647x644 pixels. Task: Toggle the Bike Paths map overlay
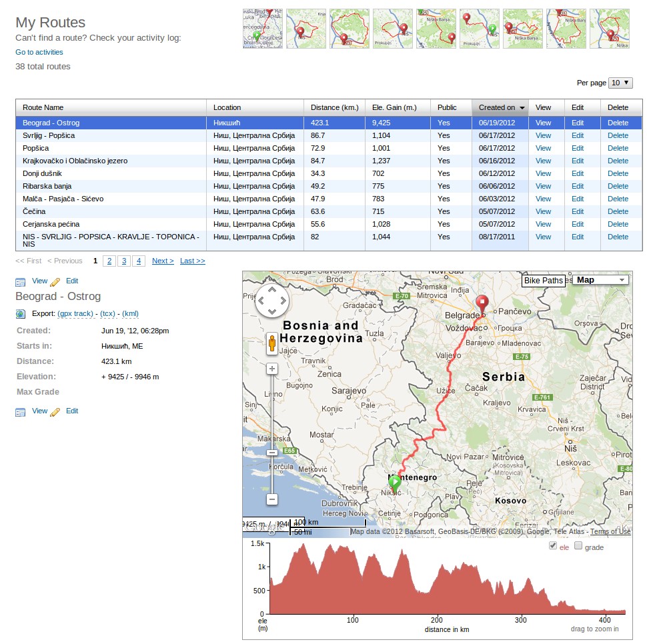[543, 281]
